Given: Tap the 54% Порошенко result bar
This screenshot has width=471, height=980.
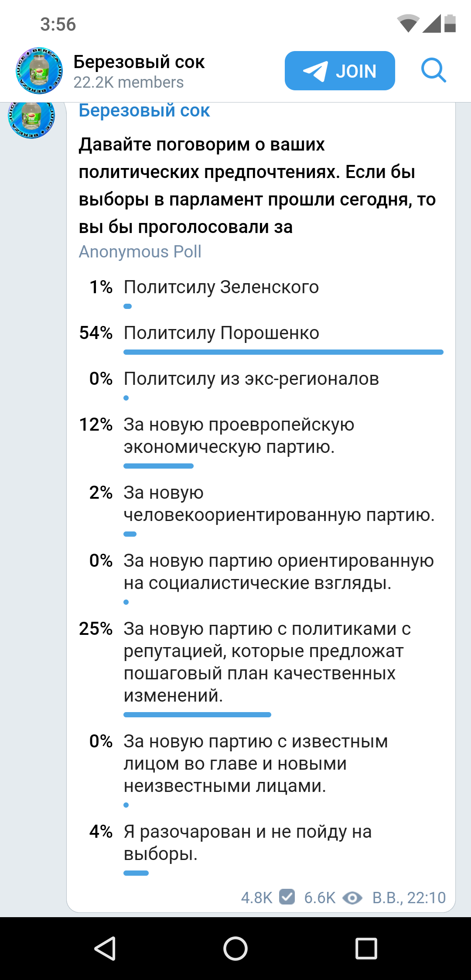Looking at the screenshot, I should 283,352.
